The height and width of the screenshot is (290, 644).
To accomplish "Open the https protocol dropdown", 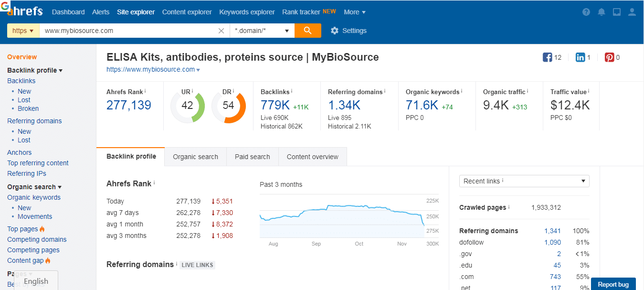I will point(23,31).
